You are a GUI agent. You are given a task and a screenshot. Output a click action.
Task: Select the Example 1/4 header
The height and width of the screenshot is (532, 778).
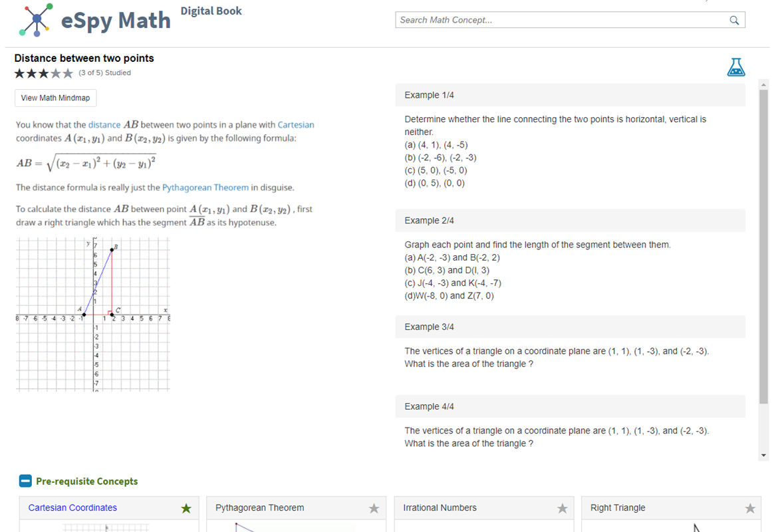click(570, 95)
